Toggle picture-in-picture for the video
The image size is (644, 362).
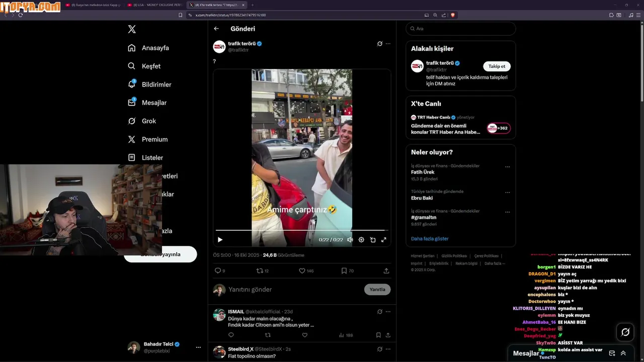click(x=373, y=240)
